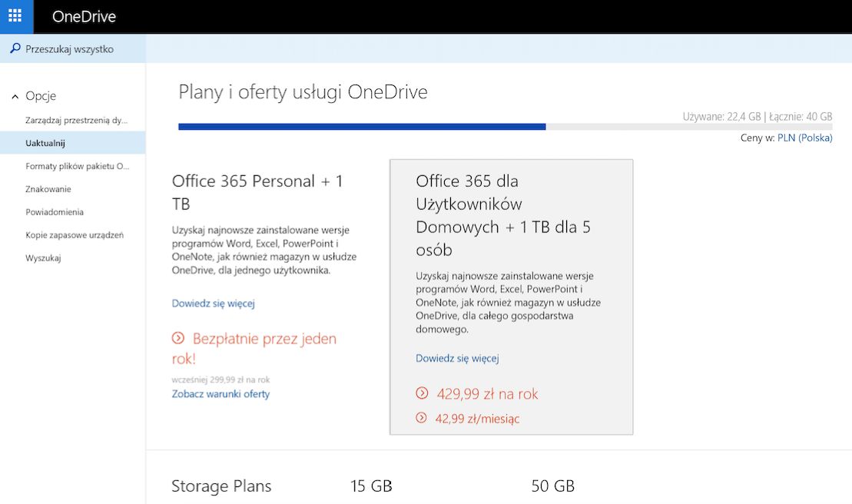This screenshot has height=504, width=852.
Task: Open the app launcher waffle icon
Action: click(15, 16)
